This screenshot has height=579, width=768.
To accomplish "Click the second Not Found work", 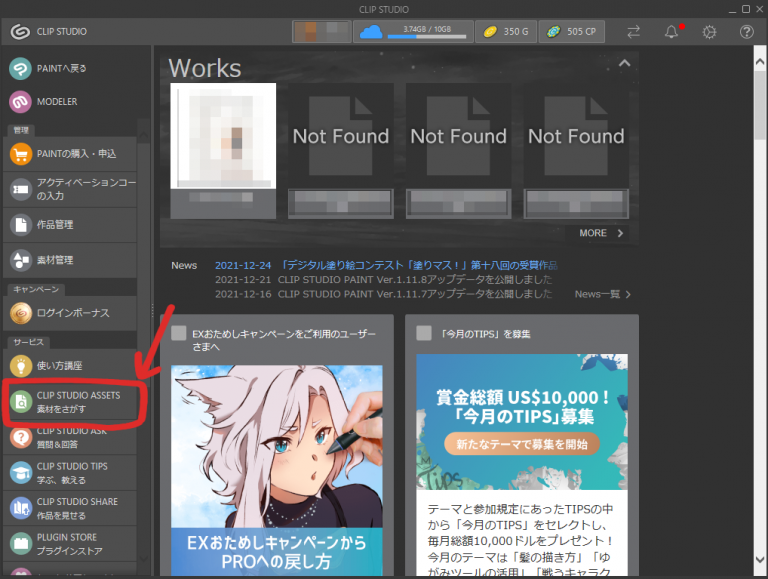I will click(458, 136).
